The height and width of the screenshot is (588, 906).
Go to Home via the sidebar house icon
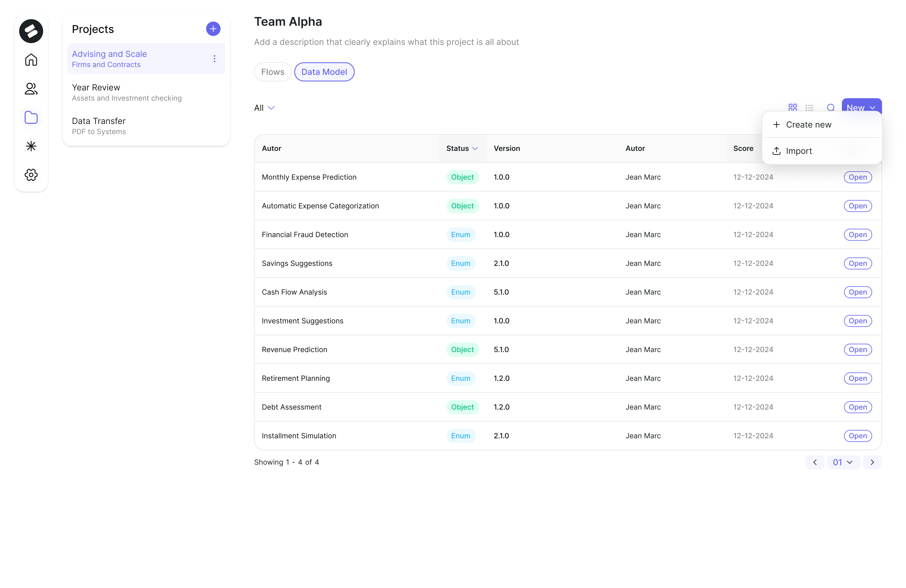click(x=31, y=60)
